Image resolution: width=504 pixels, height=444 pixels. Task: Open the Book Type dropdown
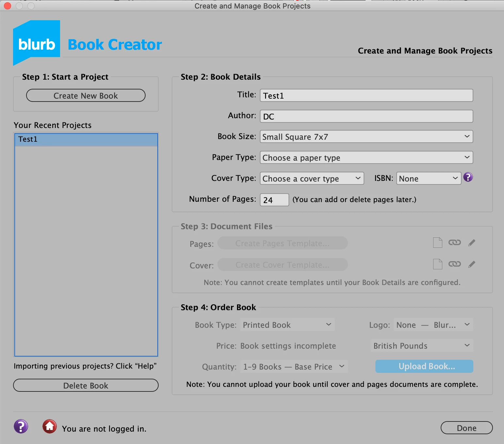pos(287,325)
